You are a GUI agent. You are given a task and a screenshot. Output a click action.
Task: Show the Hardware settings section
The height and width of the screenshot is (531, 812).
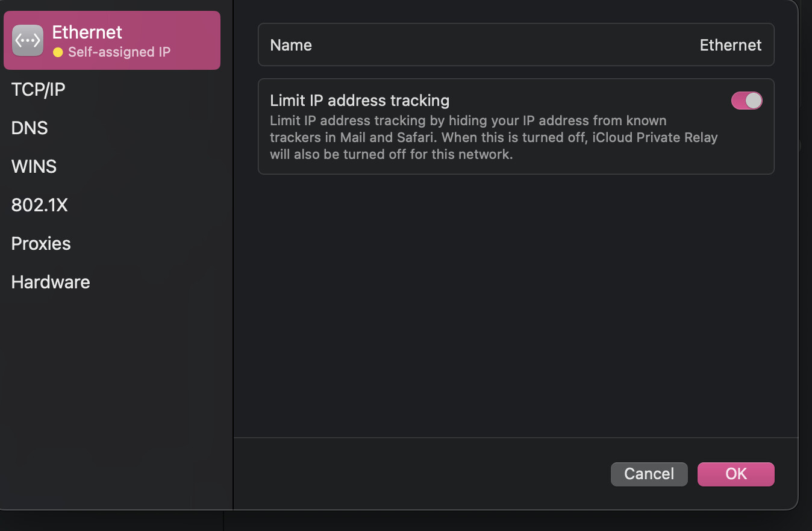[51, 282]
